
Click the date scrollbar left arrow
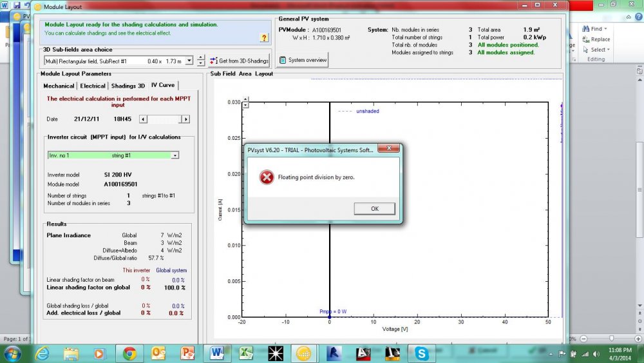coord(144,119)
